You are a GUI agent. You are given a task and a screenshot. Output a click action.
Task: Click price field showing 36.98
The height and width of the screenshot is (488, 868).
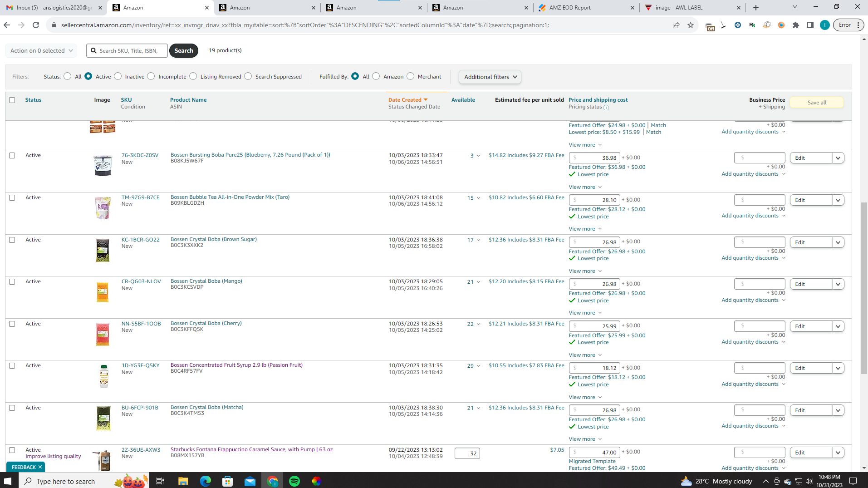click(594, 158)
